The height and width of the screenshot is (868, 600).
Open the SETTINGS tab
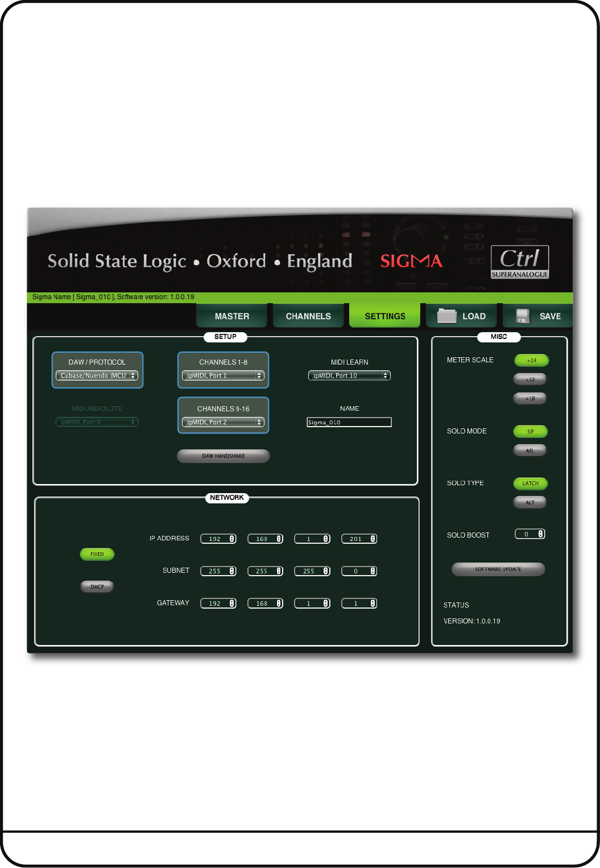click(x=385, y=316)
